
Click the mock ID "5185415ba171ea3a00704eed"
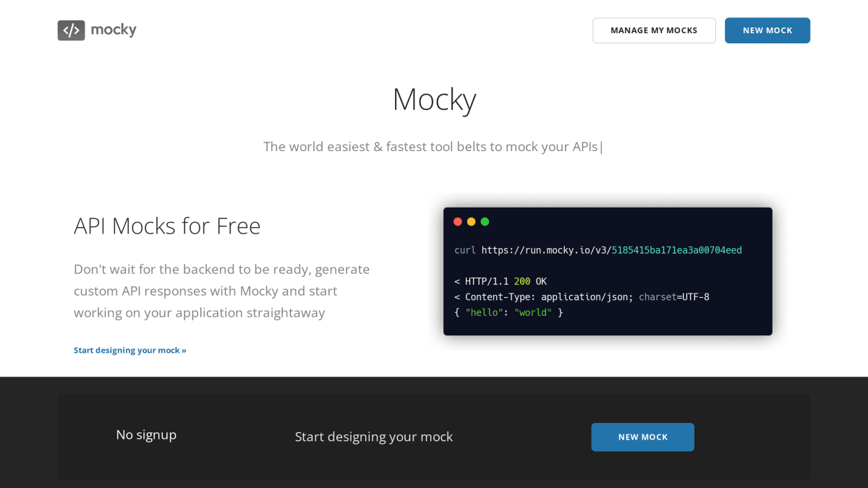(x=677, y=250)
